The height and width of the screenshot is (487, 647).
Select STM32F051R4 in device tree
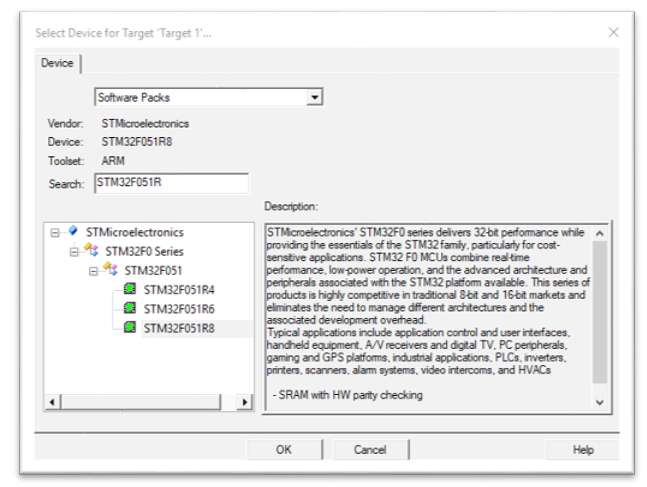click(179, 290)
